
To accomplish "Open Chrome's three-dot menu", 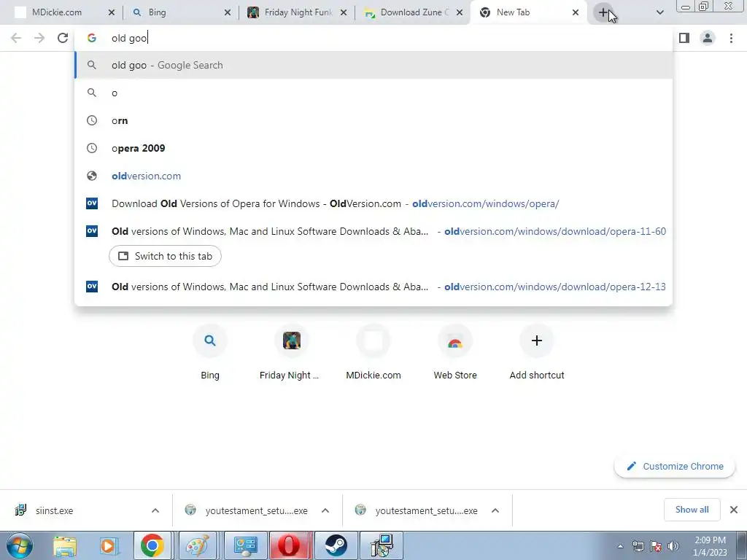I will click(731, 38).
